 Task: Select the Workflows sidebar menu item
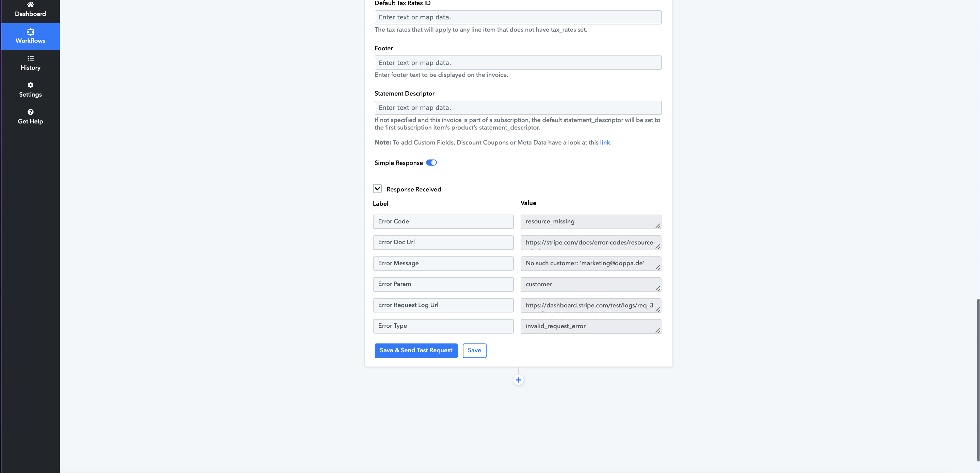click(x=30, y=36)
